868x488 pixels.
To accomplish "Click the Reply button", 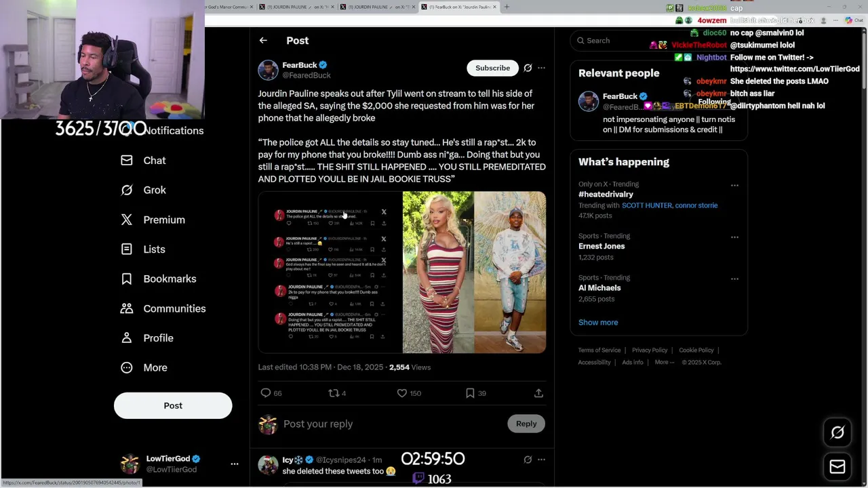I will [x=526, y=424].
